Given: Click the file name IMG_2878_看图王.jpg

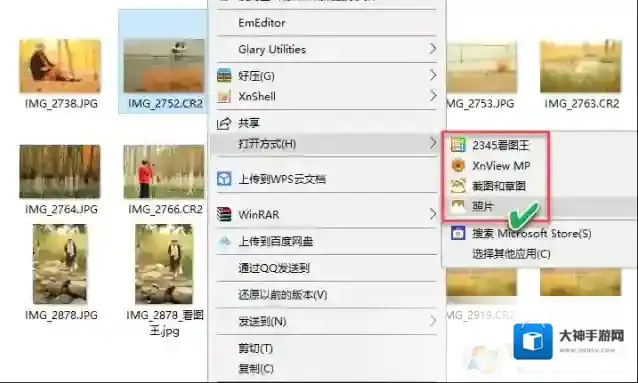Looking at the screenshot, I should pos(165,323).
